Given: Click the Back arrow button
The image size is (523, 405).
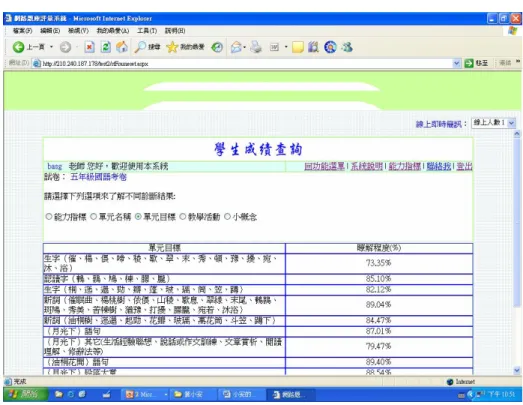Looking at the screenshot, I should point(18,47).
